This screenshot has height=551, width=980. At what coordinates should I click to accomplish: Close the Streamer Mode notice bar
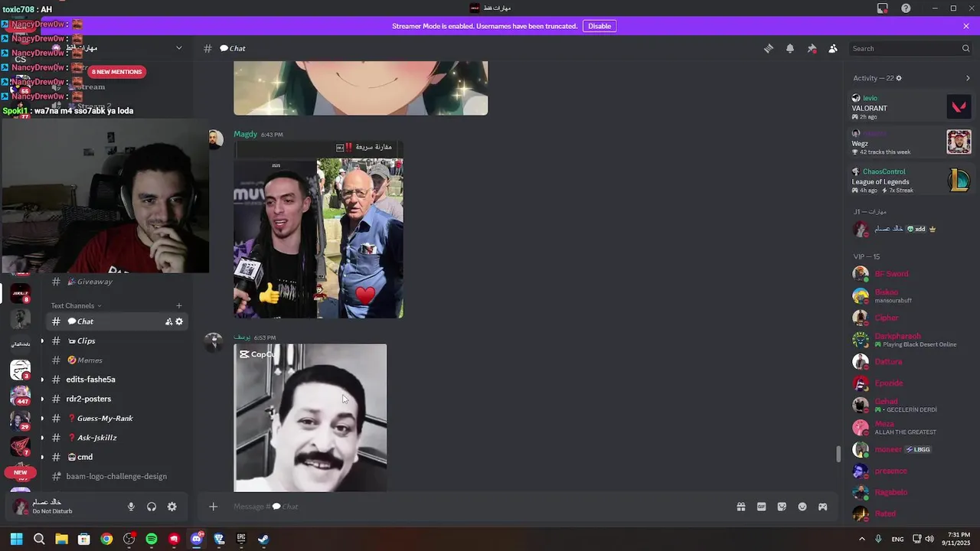(x=966, y=26)
